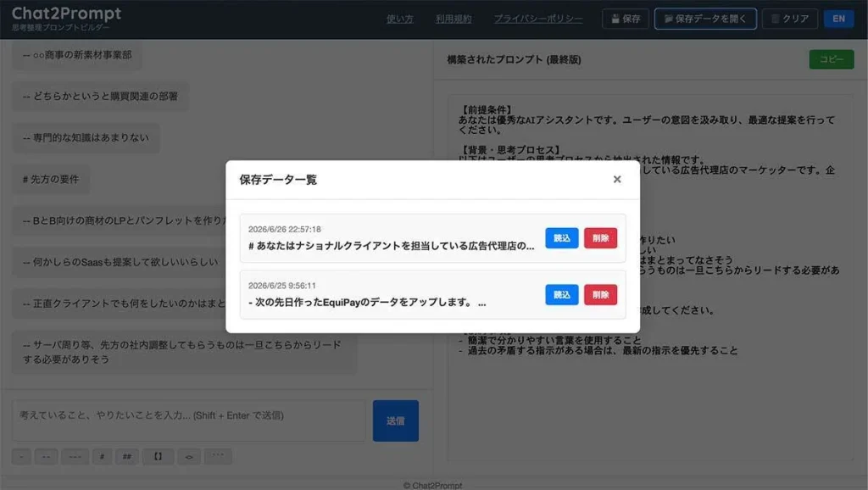
Task: Click the © Chat2Prompt footer text
Action: (x=432, y=486)
